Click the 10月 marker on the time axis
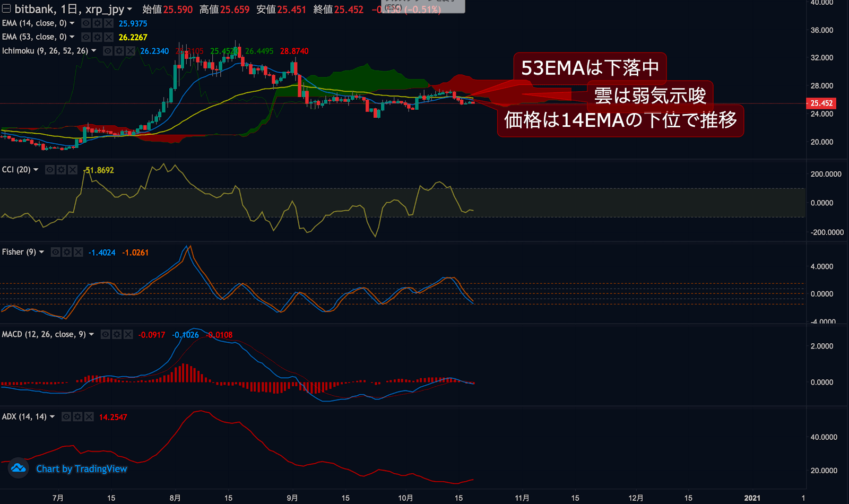 click(405, 498)
